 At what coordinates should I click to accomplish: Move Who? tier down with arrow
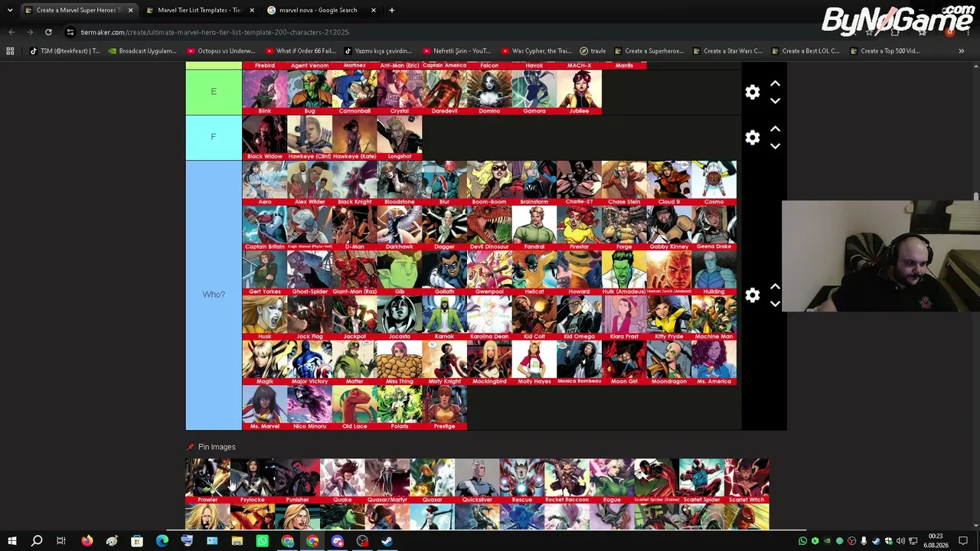(x=775, y=304)
